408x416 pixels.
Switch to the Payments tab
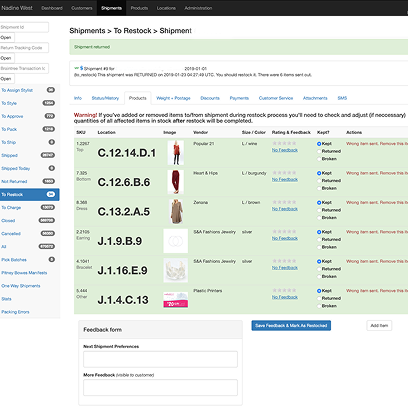pyautogui.click(x=239, y=98)
